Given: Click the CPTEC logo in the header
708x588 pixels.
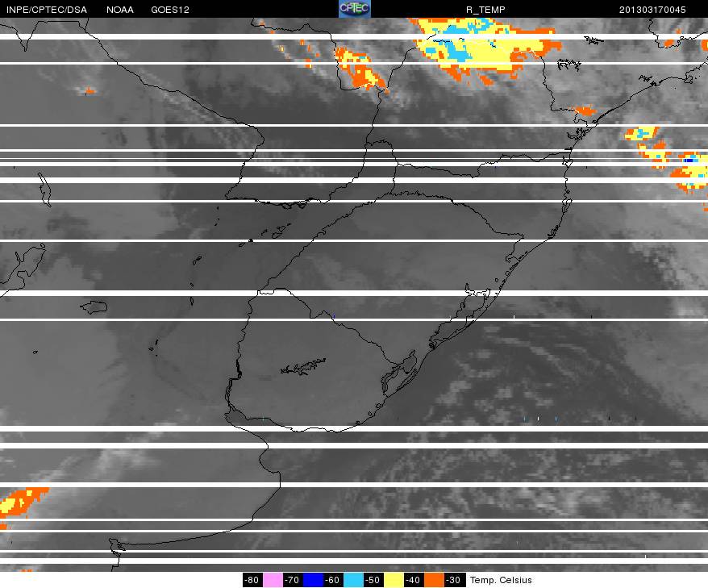Looking at the screenshot, I should coord(355,9).
